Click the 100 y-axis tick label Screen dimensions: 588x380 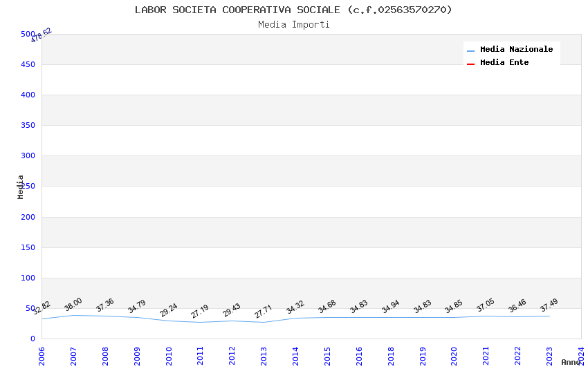pyautogui.click(x=28, y=278)
